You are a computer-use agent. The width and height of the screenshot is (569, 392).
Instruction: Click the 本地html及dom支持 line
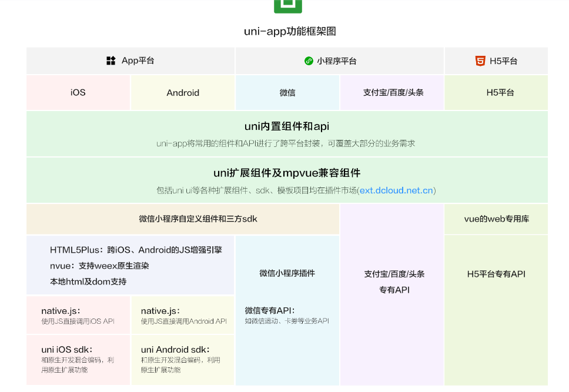coord(88,282)
